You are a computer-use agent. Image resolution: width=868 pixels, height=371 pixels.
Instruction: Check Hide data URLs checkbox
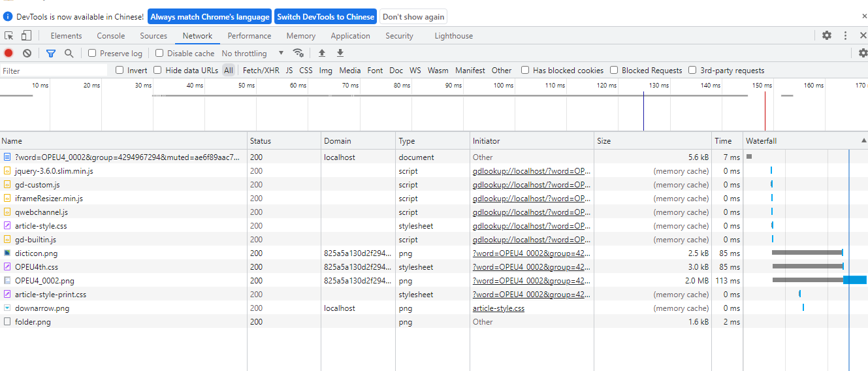tap(157, 70)
